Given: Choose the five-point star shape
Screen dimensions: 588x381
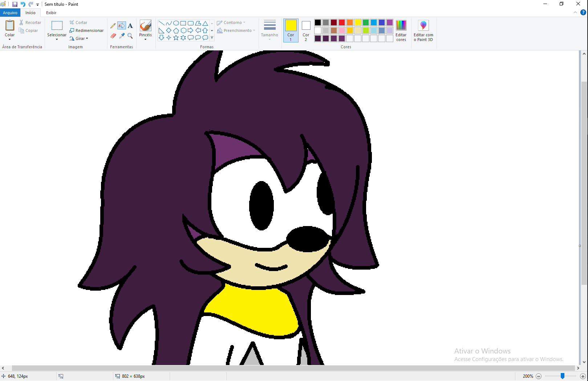Looking at the screenshot, I should click(176, 38).
